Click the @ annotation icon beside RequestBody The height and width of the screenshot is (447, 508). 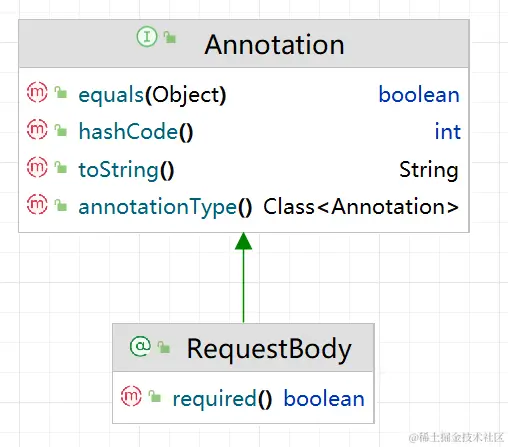(x=140, y=346)
